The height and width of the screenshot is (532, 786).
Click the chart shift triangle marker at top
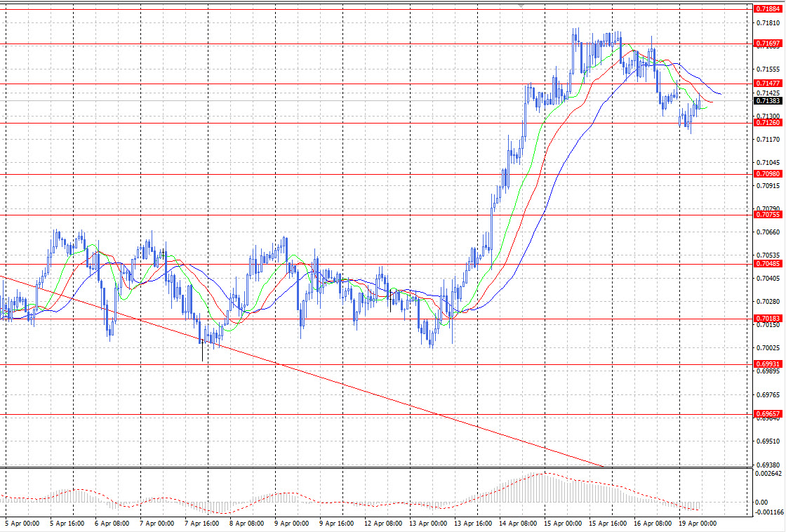pos(521,6)
